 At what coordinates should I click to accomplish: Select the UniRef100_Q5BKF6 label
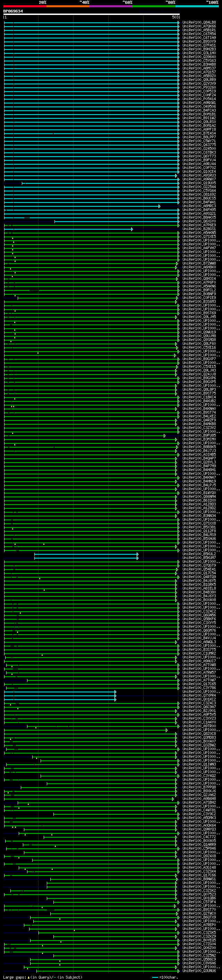point(199,619)
